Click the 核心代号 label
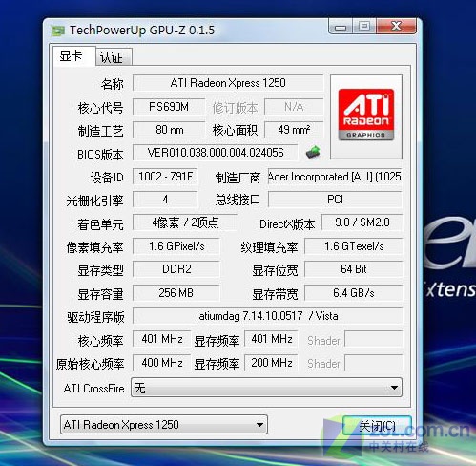476x466 pixels. pyautogui.click(x=100, y=108)
